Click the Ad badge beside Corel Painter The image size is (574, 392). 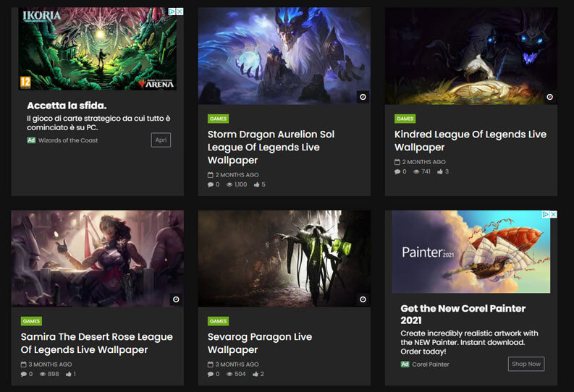point(405,365)
